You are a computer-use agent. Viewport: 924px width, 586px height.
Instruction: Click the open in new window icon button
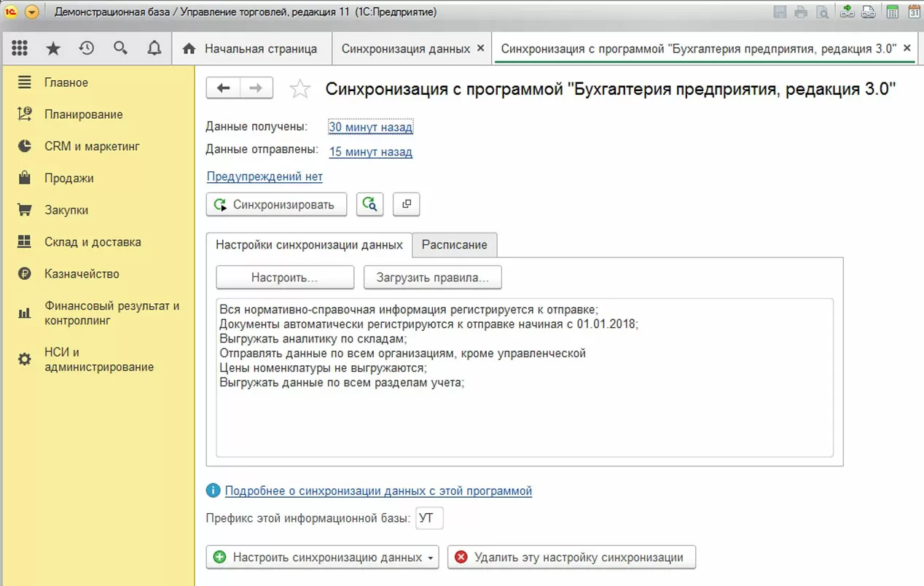(407, 205)
